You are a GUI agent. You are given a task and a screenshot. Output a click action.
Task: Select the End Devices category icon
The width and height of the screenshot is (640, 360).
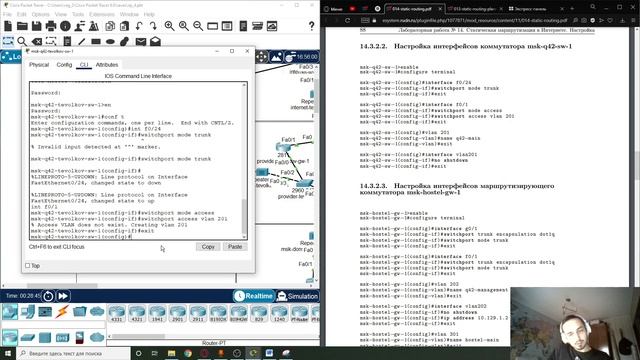point(28,312)
